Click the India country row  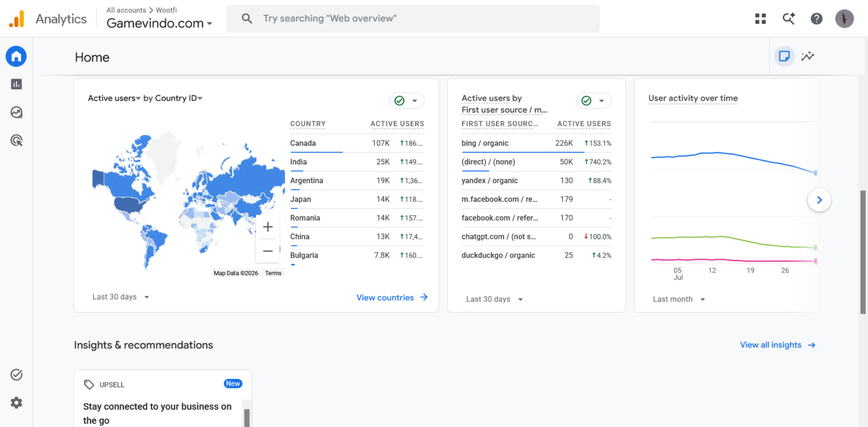tap(357, 162)
